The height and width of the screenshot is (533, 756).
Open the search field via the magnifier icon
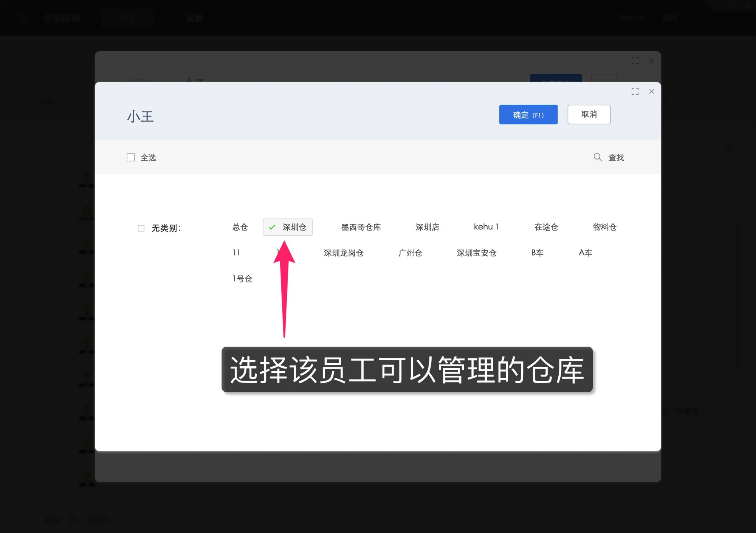coord(598,157)
